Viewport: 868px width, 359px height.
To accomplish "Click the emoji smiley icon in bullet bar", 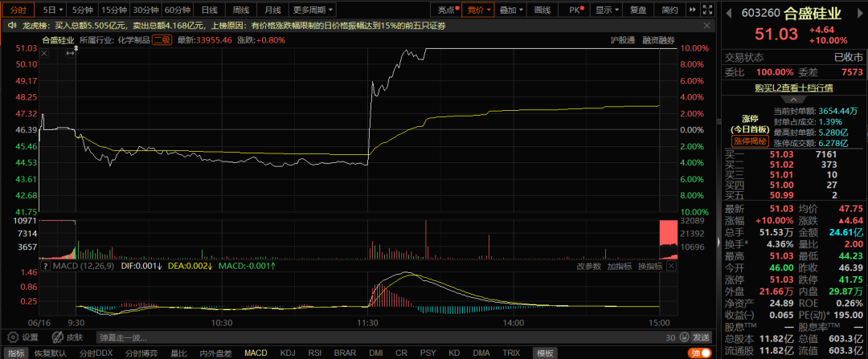I will click(x=686, y=337).
